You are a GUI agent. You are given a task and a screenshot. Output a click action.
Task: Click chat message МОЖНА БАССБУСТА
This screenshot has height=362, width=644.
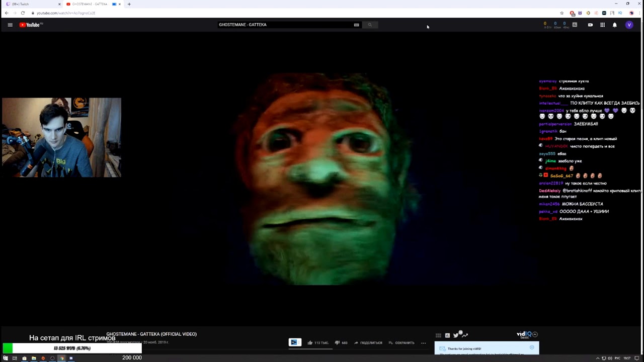(x=582, y=204)
